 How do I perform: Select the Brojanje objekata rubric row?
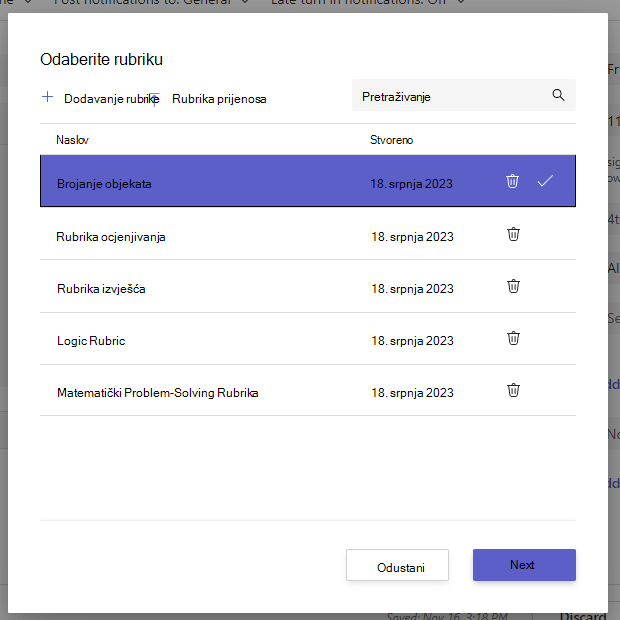308,181
